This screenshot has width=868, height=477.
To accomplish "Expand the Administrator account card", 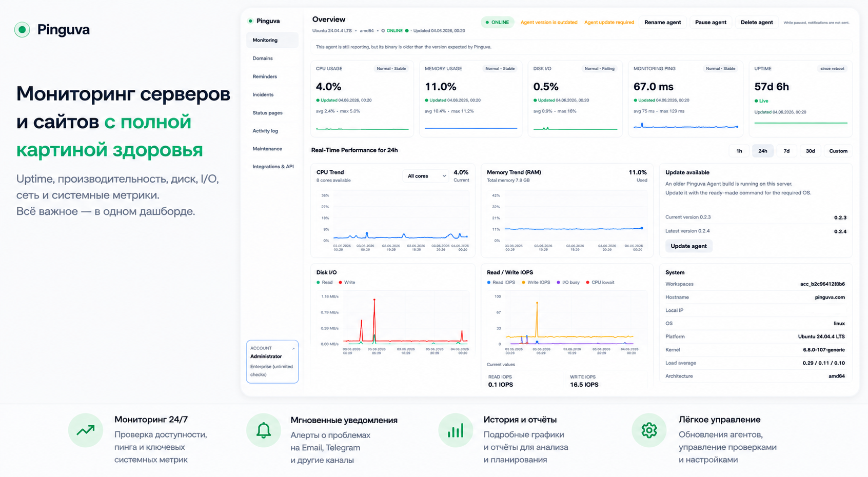I will click(272, 362).
